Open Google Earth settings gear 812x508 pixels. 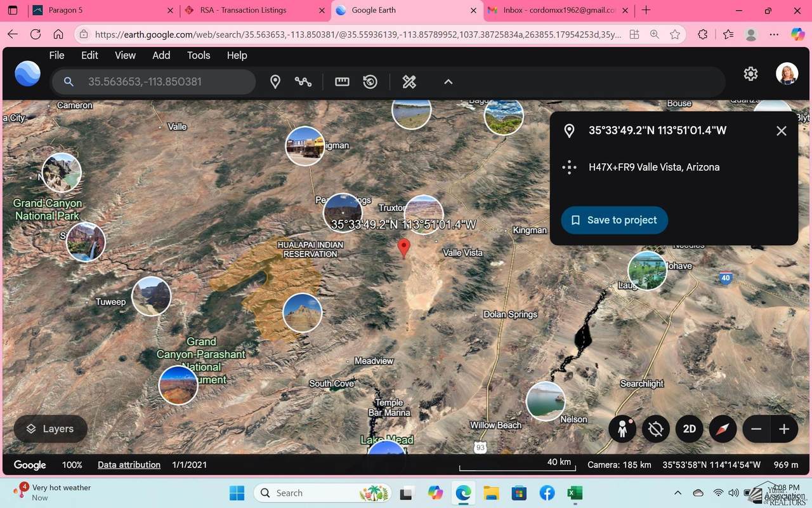(x=750, y=74)
